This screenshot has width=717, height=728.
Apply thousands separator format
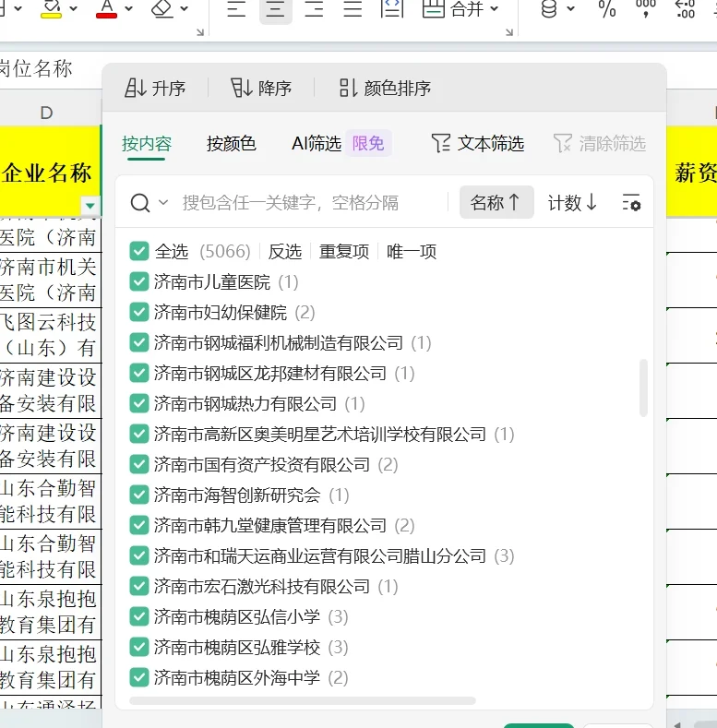click(x=646, y=8)
